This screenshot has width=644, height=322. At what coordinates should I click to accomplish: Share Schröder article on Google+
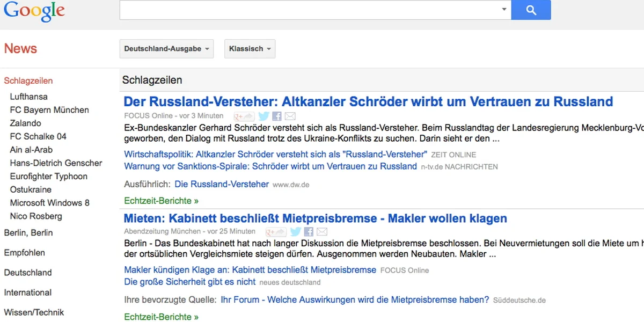(244, 116)
